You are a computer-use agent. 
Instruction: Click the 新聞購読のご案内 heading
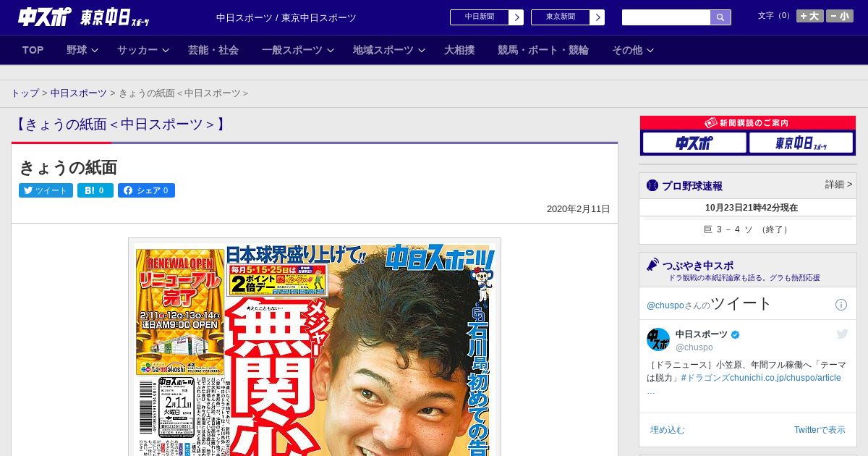pyautogui.click(x=748, y=123)
